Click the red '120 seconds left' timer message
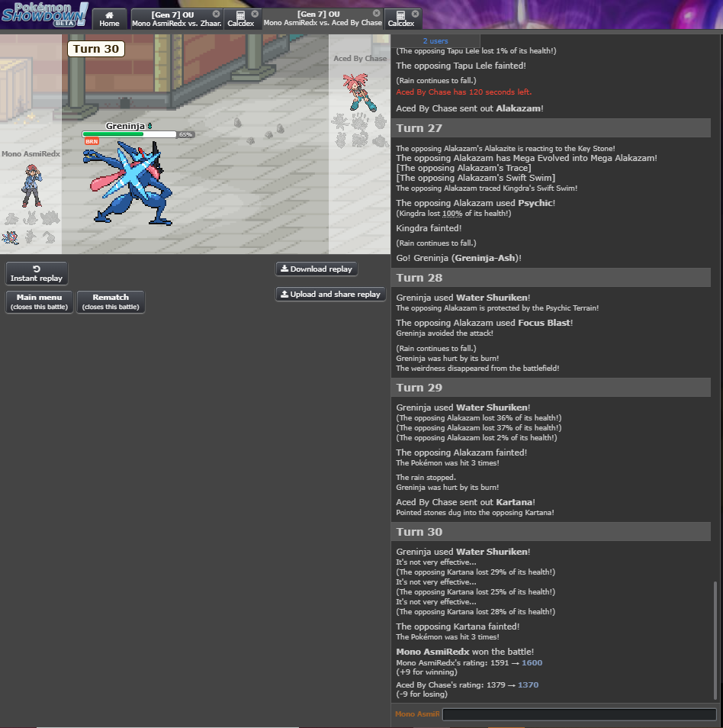Screen dimensions: 723x728 [464, 92]
